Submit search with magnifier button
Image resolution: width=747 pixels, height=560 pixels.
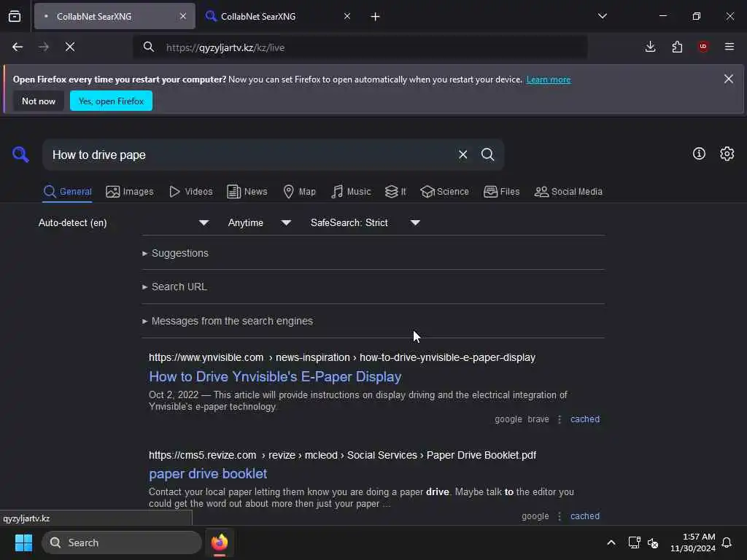pyautogui.click(x=487, y=155)
